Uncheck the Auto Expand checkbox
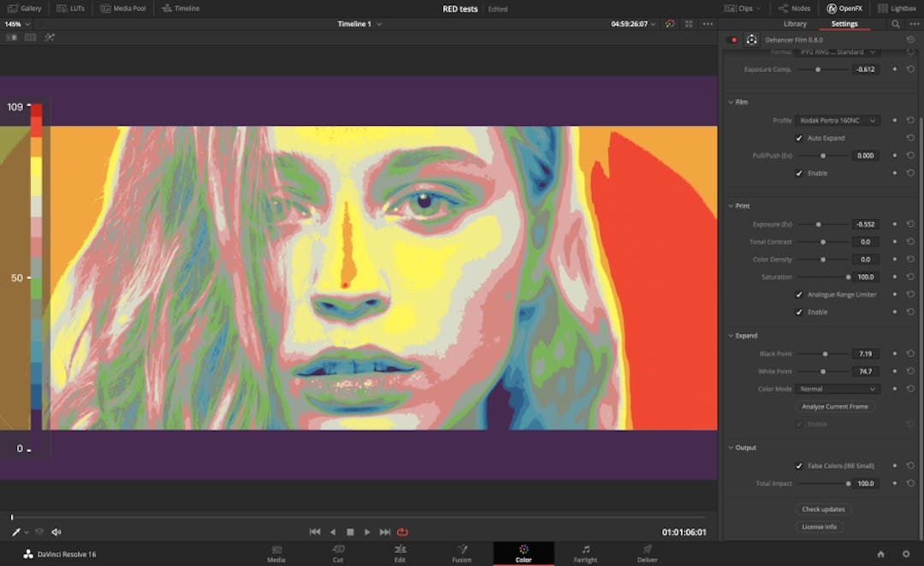Viewport: 924px width, 566px height. (x=799, y=138)
